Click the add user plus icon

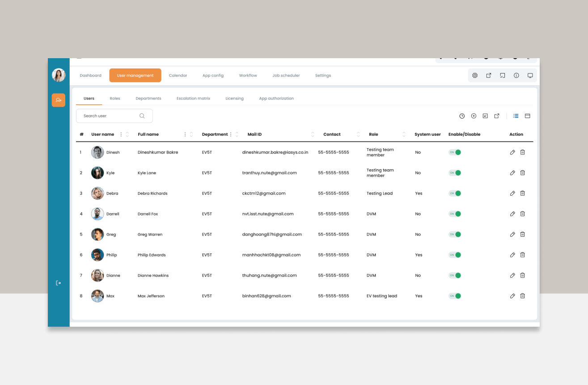click(x=474, y=116)
